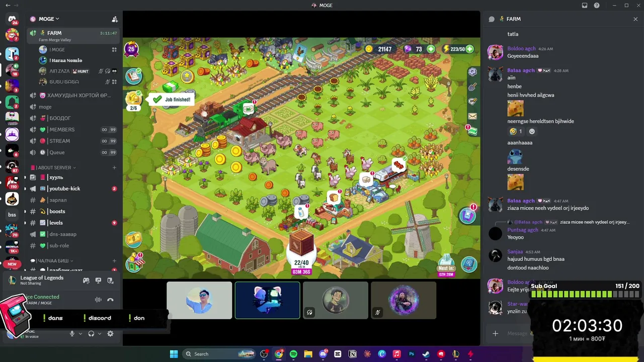The width and height of the screenshot is (644, 362).
Task: Select the first participant video tile
Action: pyautogui.click(x=199, y=300)
